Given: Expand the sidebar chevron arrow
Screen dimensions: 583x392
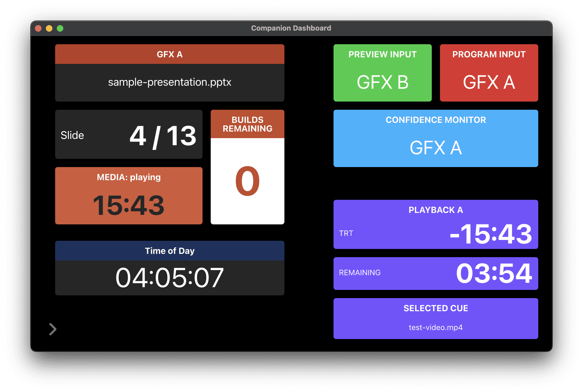Looking at the screenshot, I should point(53,329).
